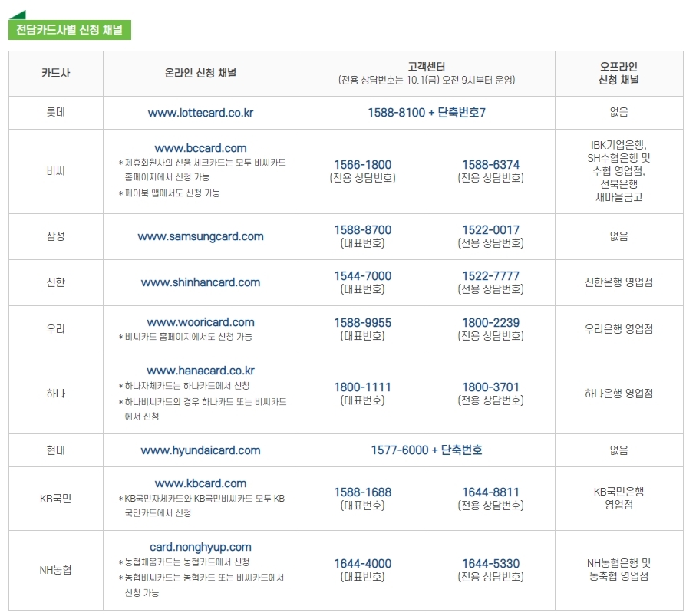Click Shinhan dedicated number 1522-7777
Viewport: 696px width, 616px height.
pos(490,276)
